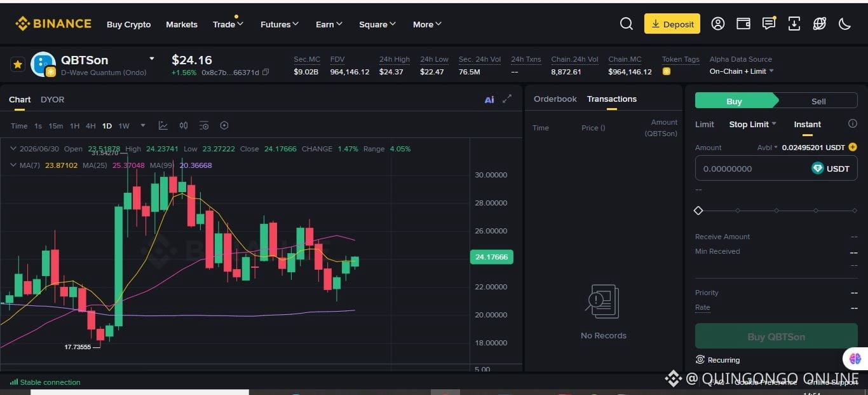Expand the Square menu

(377, 24)
